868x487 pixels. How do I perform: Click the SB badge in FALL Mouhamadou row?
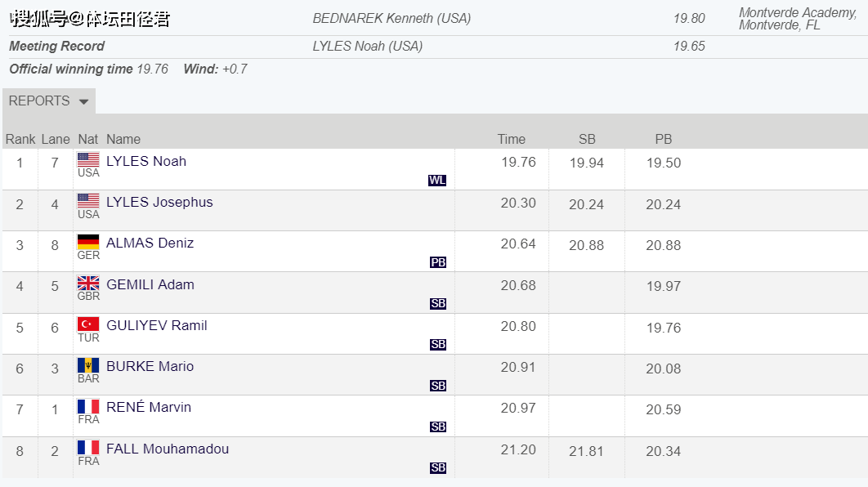point(438,467)
